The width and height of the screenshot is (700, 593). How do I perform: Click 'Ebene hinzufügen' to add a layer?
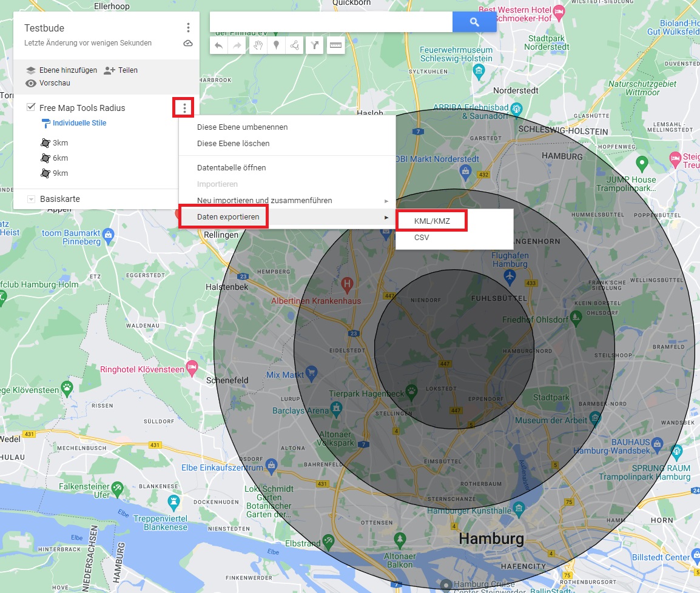pyautogui.click(x=62, y=70)
